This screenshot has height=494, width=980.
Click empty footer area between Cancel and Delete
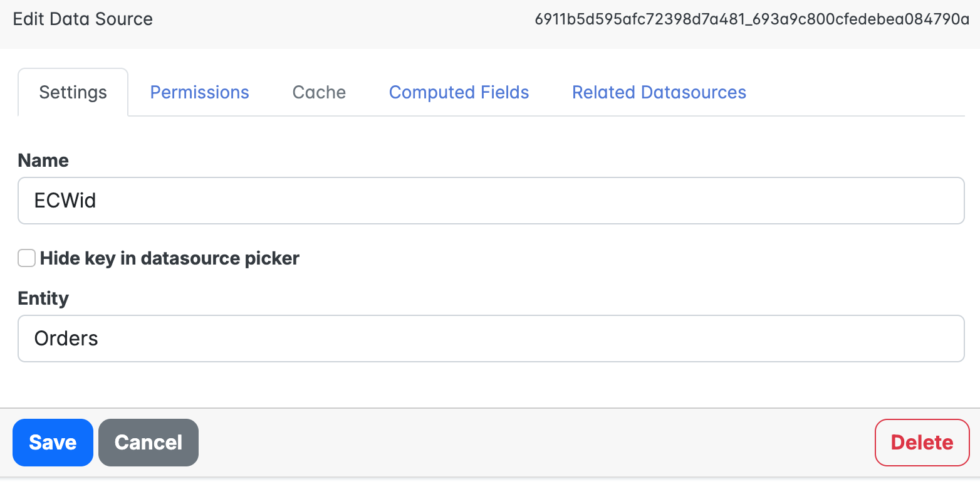pos(533,443)
